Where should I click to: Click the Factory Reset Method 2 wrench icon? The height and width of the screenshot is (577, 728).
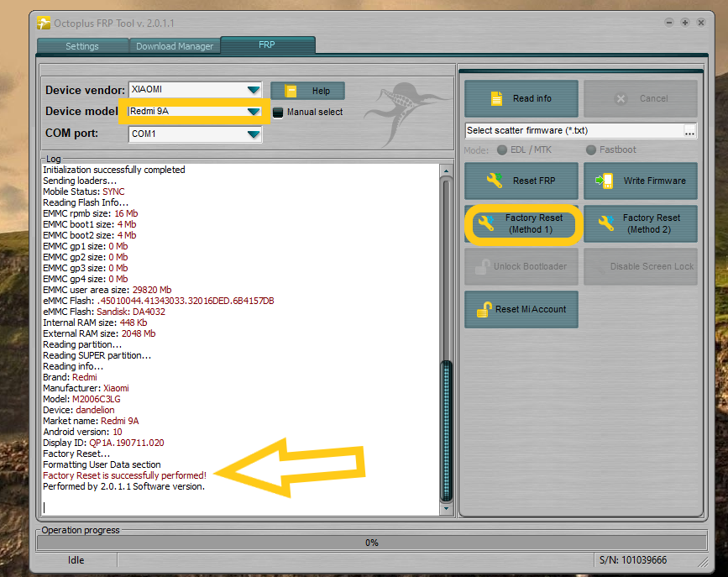click(606, 223)
